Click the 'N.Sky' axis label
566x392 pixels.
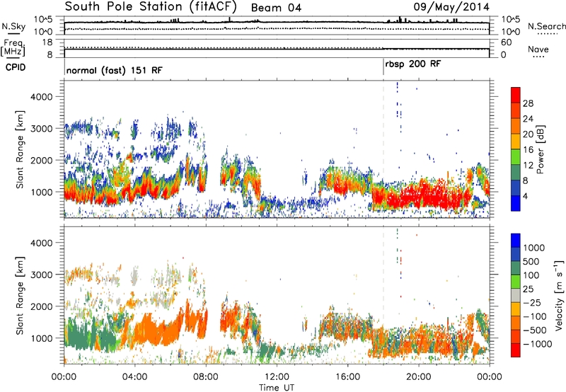pyautogui.click(x=13, y=26)
